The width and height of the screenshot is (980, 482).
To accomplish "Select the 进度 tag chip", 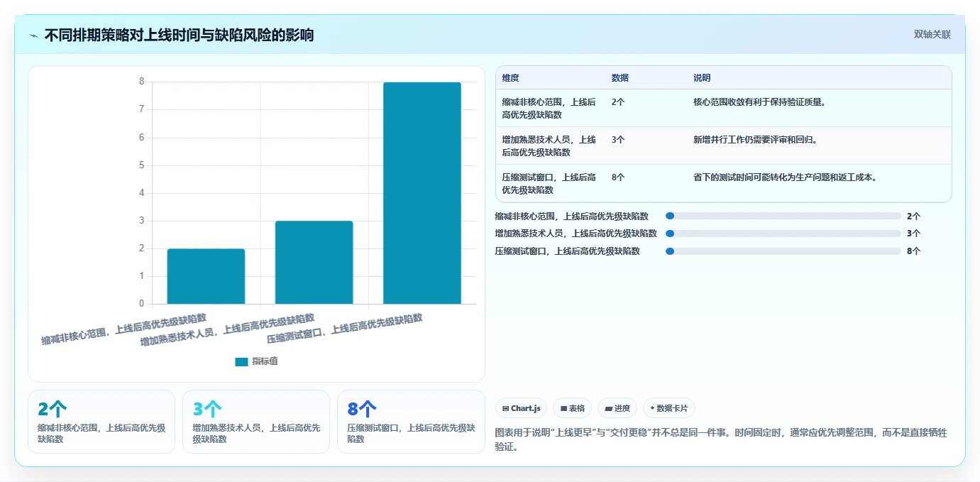I will click(617, 408).
